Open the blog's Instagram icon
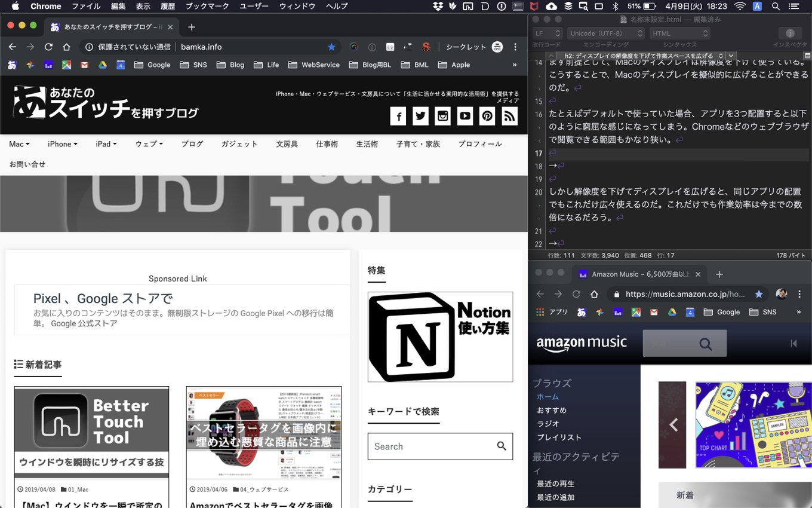 (x=442, y=116)
